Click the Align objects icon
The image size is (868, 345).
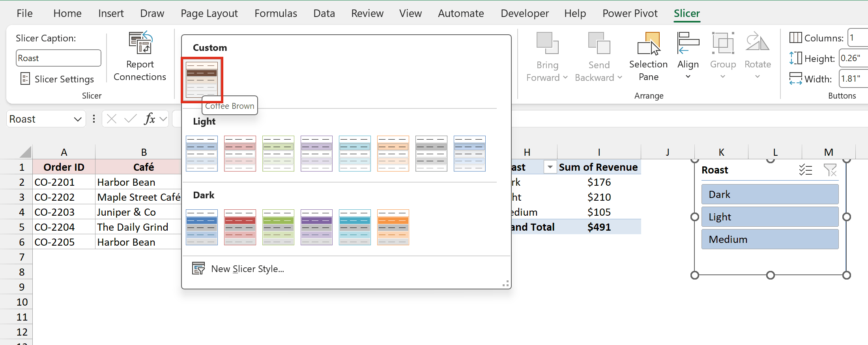pyautogui.click(x=688, y=43)
